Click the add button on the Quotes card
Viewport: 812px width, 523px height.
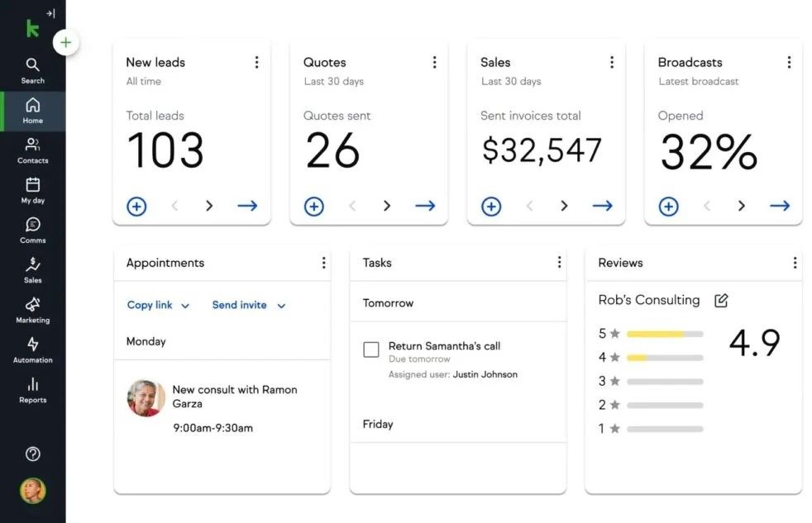tap(314, 207)
